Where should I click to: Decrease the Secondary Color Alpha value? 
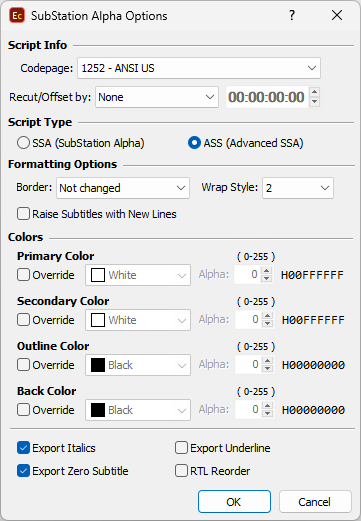click(x=267, y=324)
